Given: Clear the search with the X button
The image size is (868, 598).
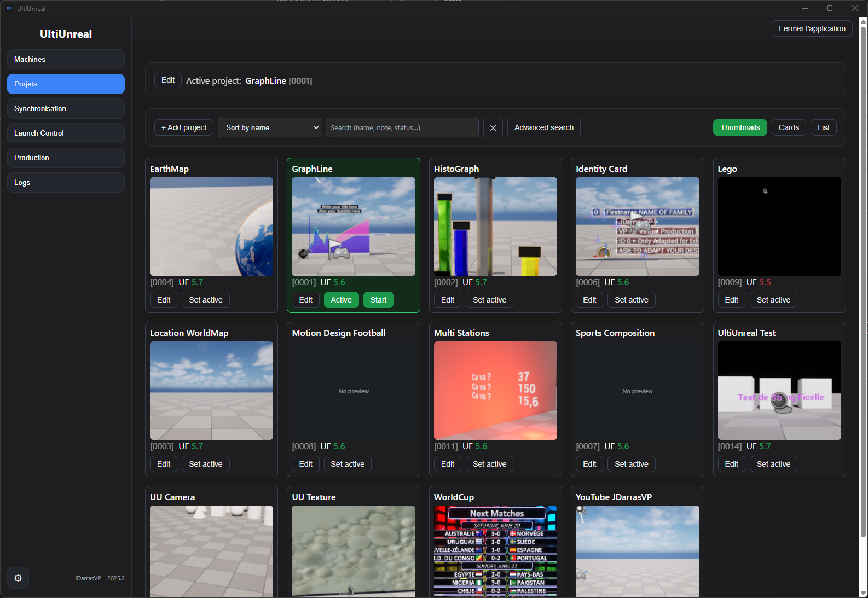Looking at the screenshot, I should tap(493, 128).
